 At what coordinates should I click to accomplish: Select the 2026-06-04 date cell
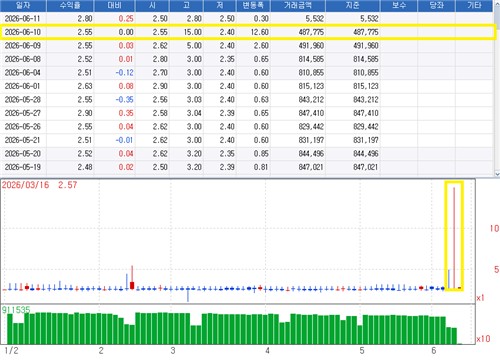[x=23, y=72]
